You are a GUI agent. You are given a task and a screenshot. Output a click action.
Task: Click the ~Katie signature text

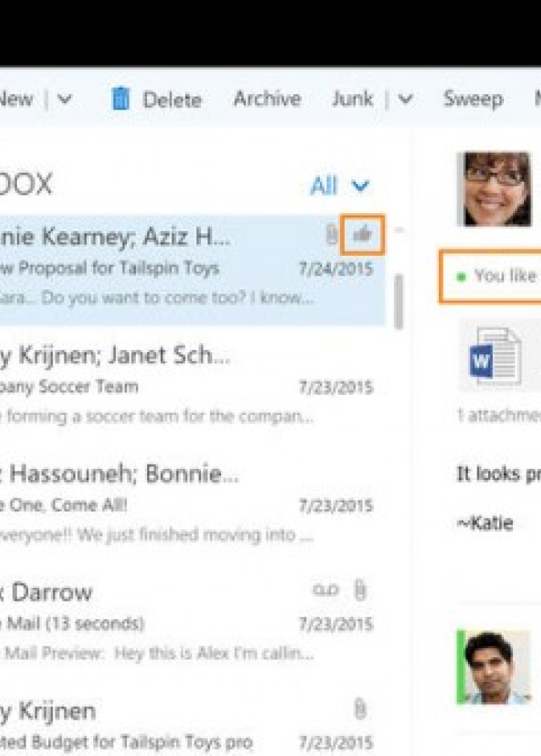pyautogui.click(x=485, y=523)
